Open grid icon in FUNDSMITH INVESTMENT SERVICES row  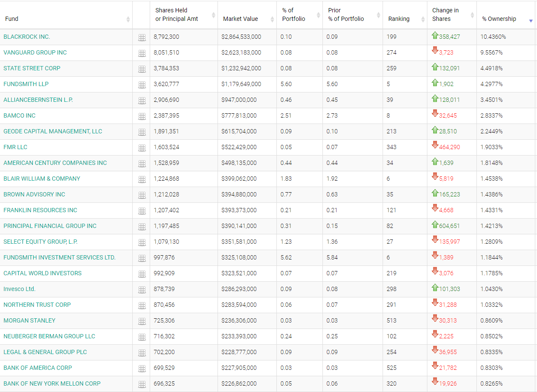tap(142, 258)
